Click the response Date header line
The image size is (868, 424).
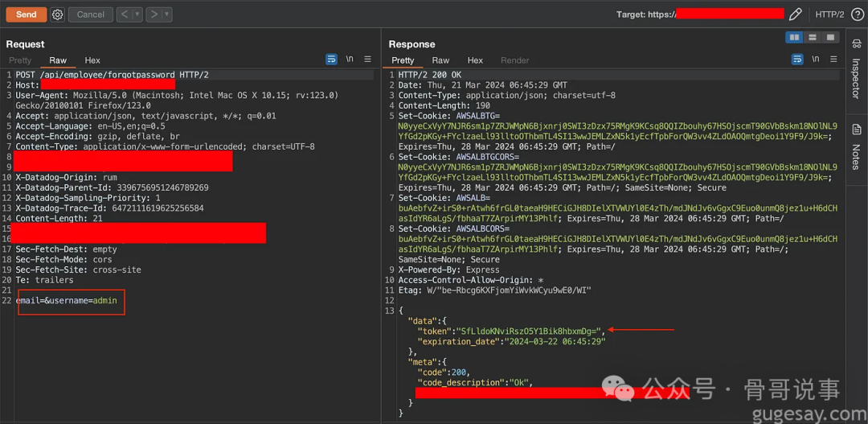tap(483, 84)
